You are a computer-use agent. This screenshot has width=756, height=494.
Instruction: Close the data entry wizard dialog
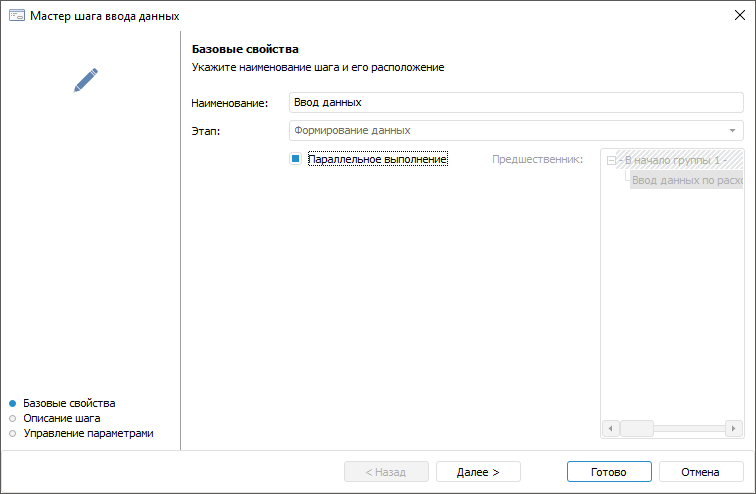(x=739, y=16)
